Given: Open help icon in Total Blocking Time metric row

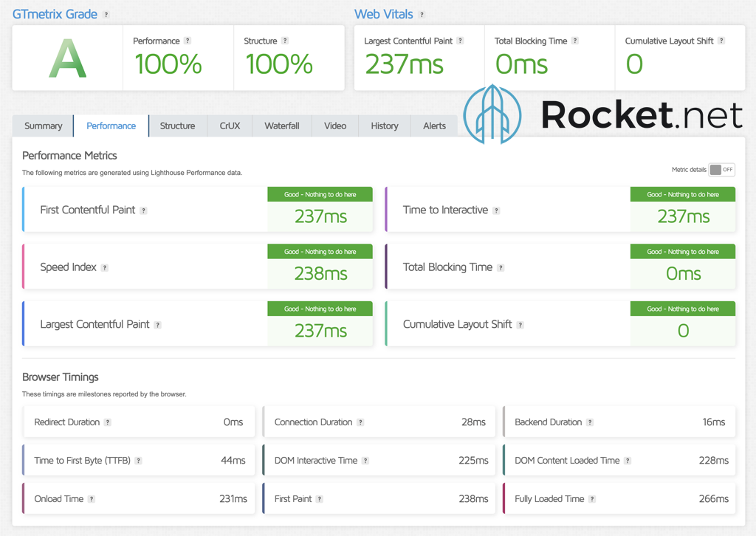Looking at the screenshot, I should coord(501,268).
